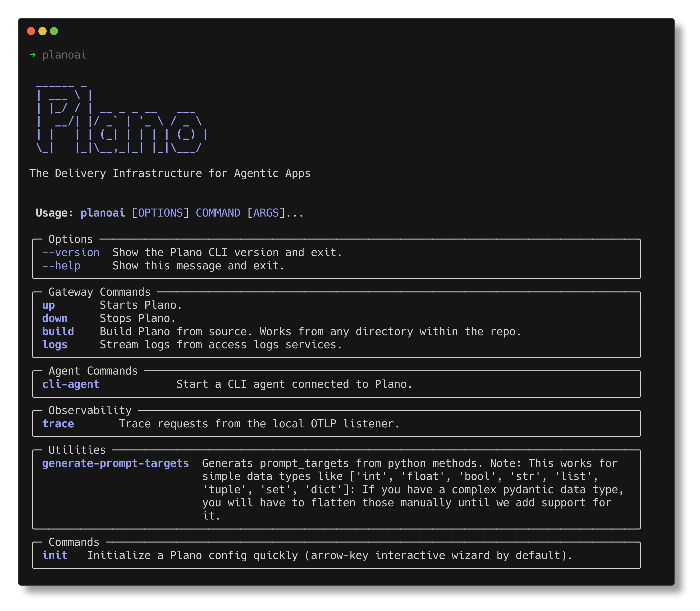Viewport: 700px width, 611px height.
Task: Click the yellow minimize window dot
Action: tap(43, 31)
